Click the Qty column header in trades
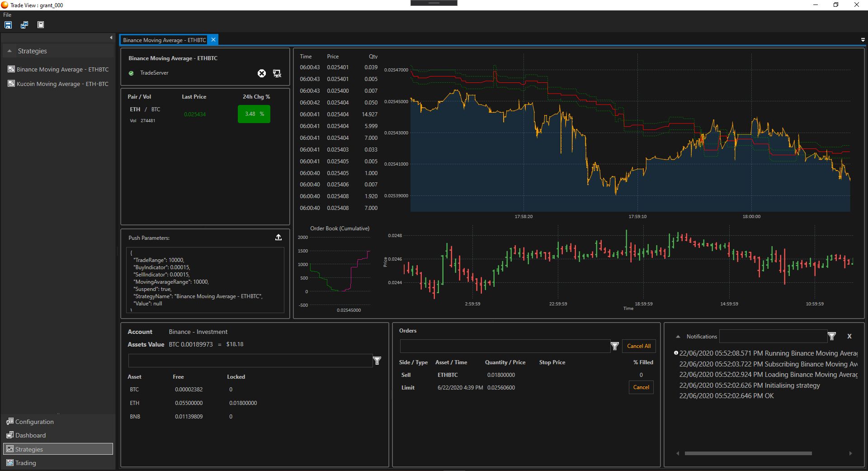 373,57
